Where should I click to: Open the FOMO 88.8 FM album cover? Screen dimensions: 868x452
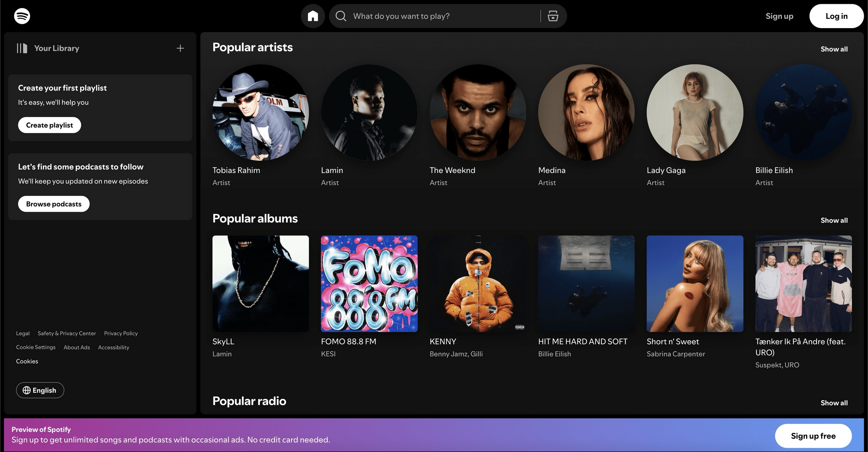pyautogui.click(x=369, y=284)
